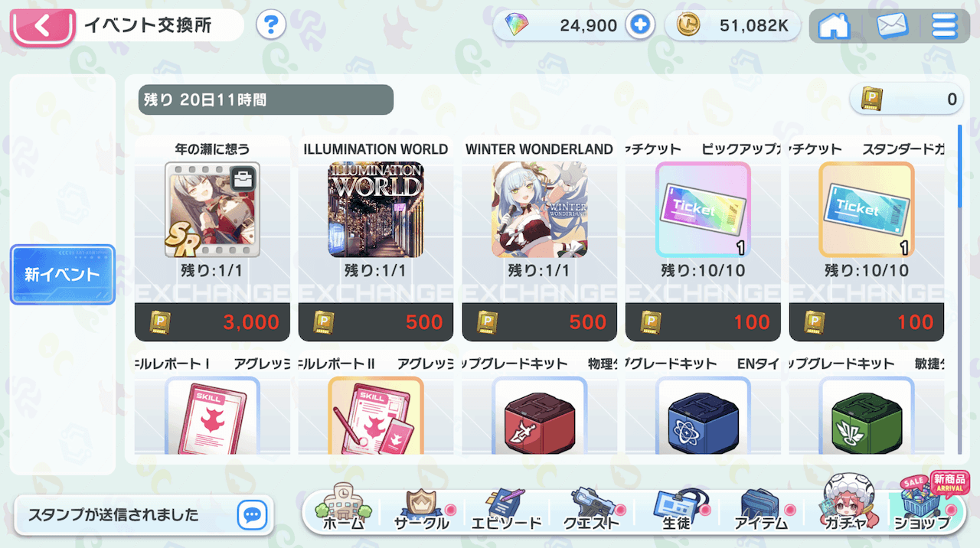Screen dimensions: 980x548
Task: Open ガチャ in bottom navigation
Action: tap(845, 507)
